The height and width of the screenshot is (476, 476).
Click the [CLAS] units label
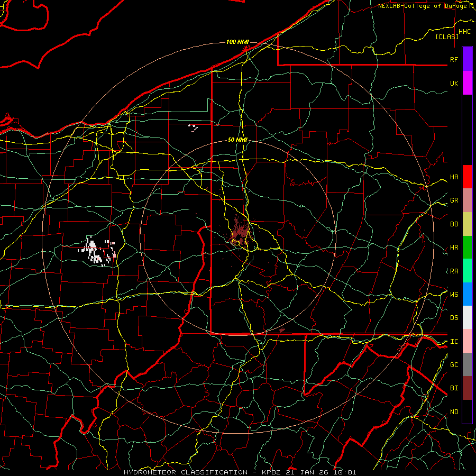(447, 36)
